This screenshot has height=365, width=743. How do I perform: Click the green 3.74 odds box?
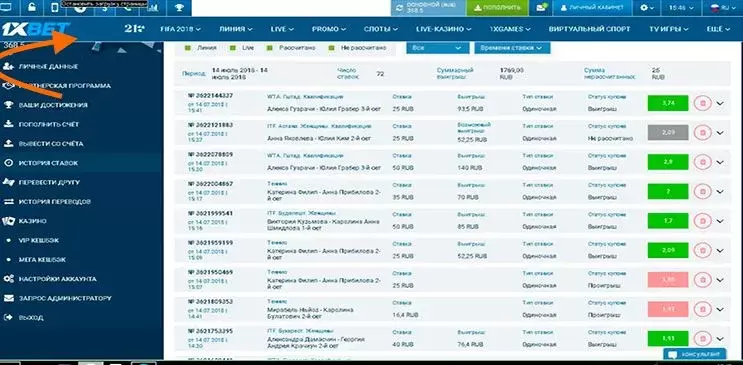point(668,103)
